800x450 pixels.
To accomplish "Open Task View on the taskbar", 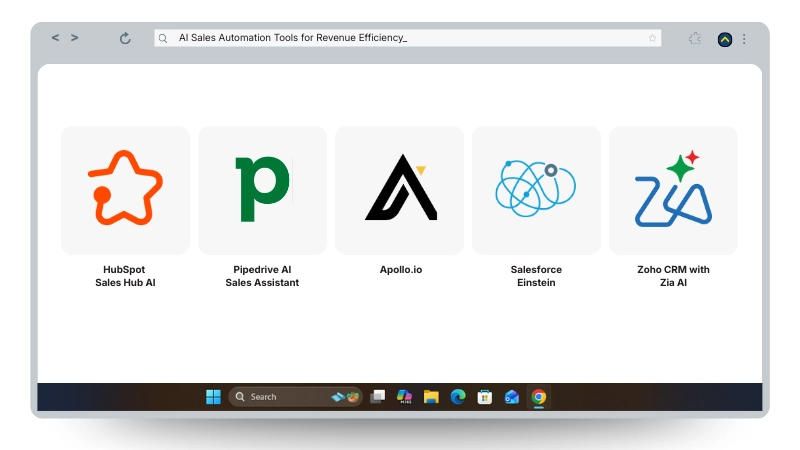I will pos(378,396).
